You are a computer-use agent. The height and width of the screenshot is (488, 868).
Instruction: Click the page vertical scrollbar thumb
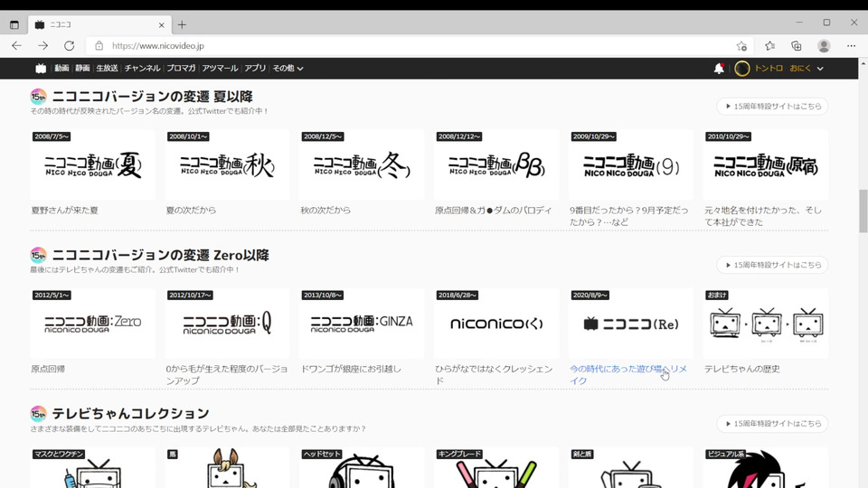coord(863,211)
